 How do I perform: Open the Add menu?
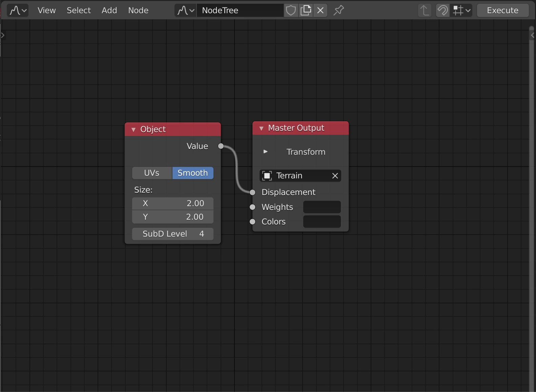109,10
